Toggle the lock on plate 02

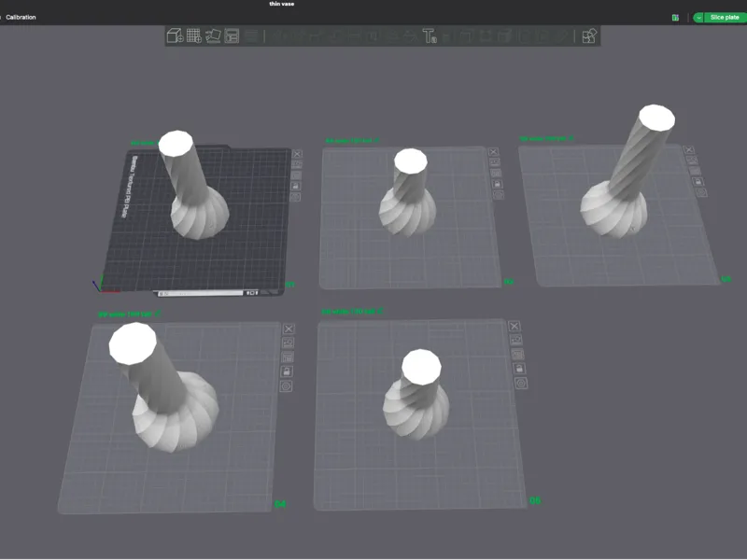(498, 184)
